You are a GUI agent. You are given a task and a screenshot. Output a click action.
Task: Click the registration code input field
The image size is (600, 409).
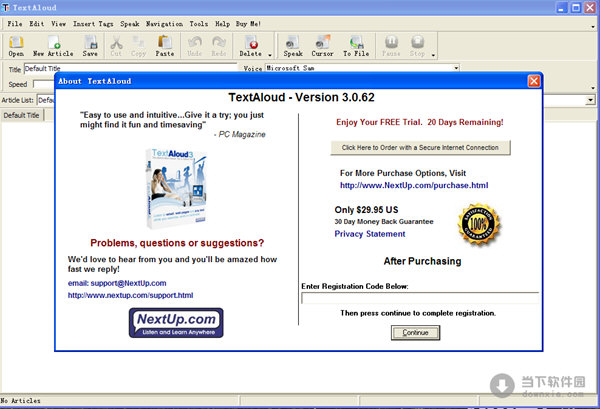click(420, 298)
